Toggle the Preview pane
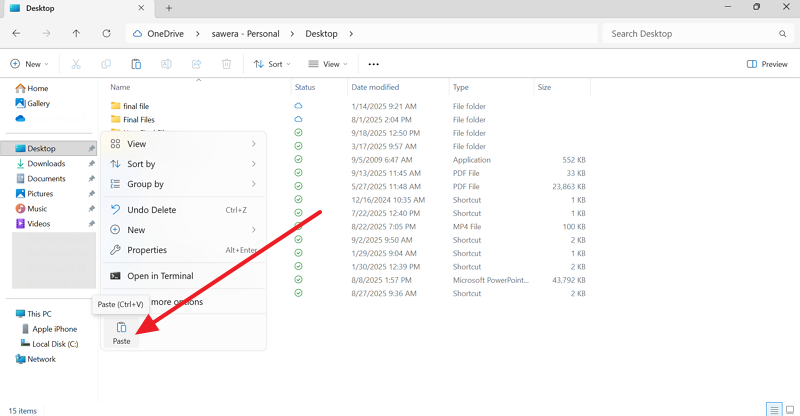 [x=767, y=64]
